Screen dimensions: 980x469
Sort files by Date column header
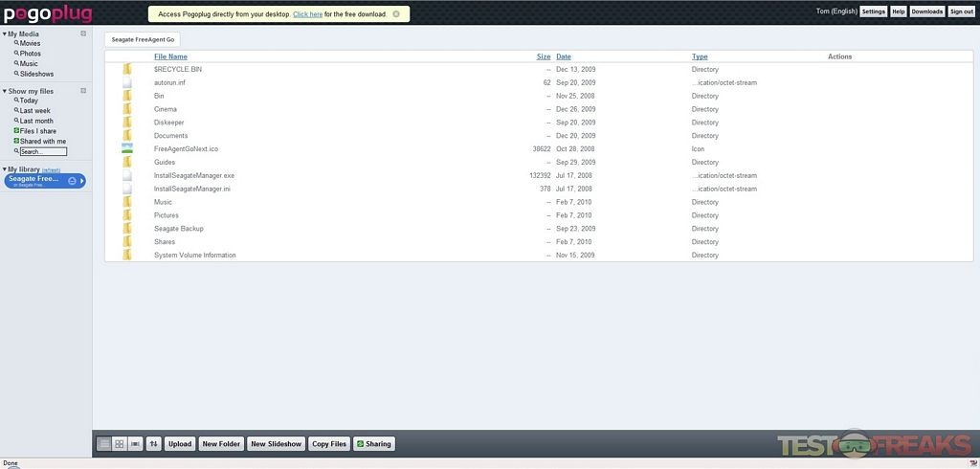click(x=564, y=56)
